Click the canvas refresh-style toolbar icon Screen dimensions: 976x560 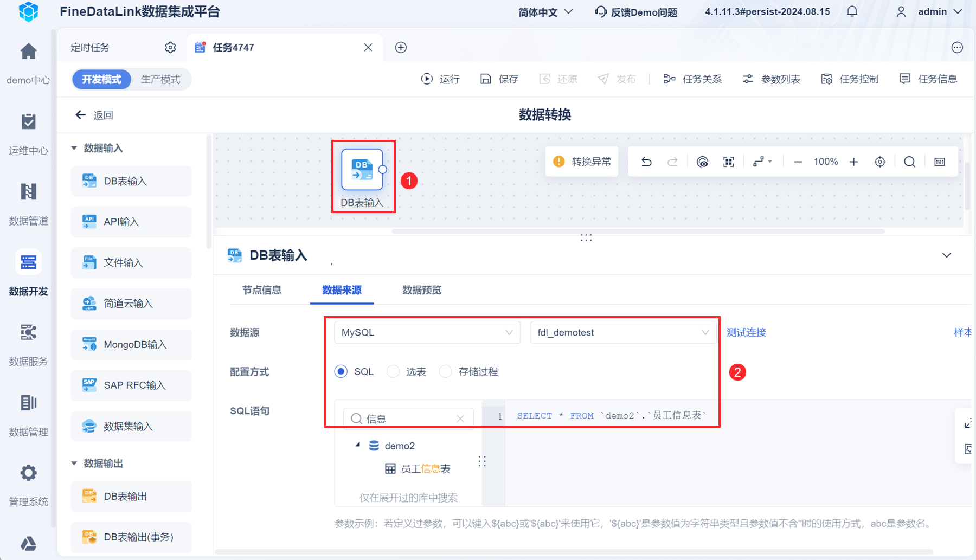point(702,162)
